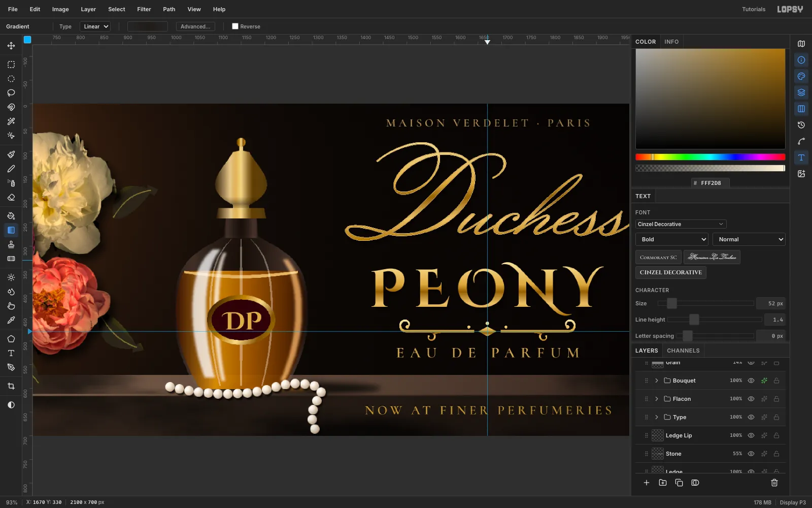Expand the Bouquet layer folder

657,380
